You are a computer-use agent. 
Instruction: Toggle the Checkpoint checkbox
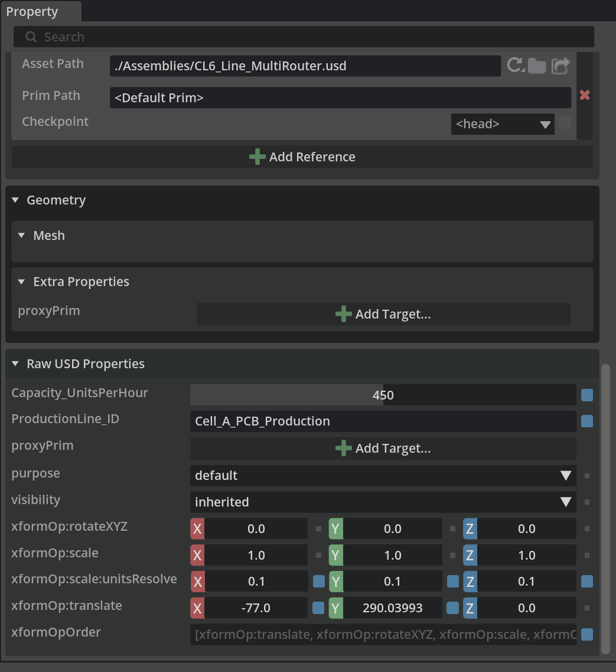click(x=565, y=123)
